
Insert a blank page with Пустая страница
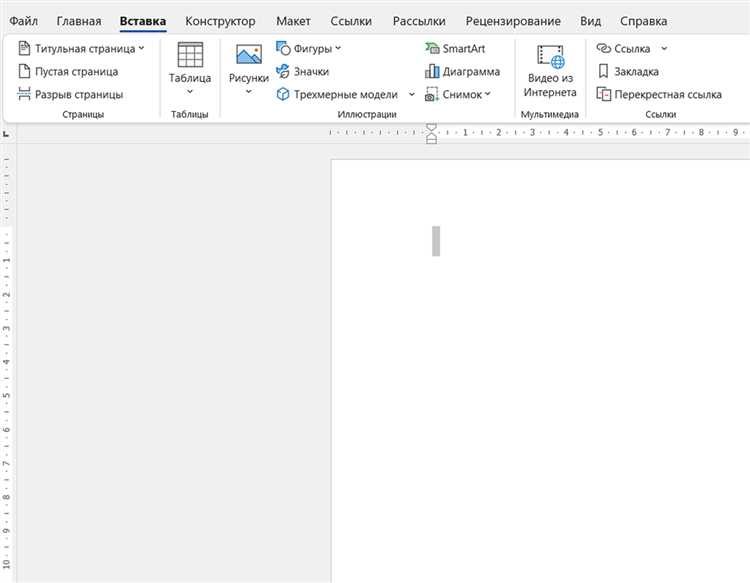pos(68,72)
